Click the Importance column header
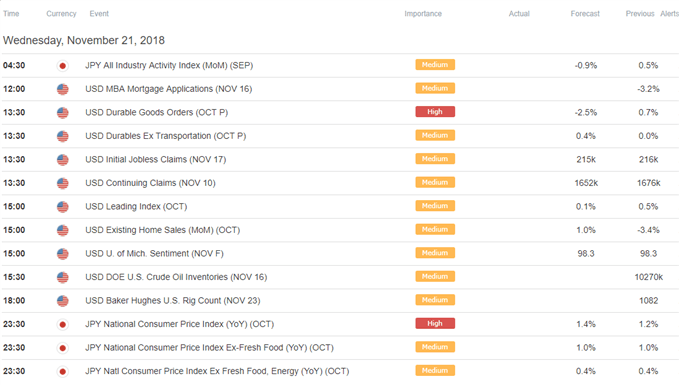This screenshot has width=679, height=385. click(x=423, y=14)
